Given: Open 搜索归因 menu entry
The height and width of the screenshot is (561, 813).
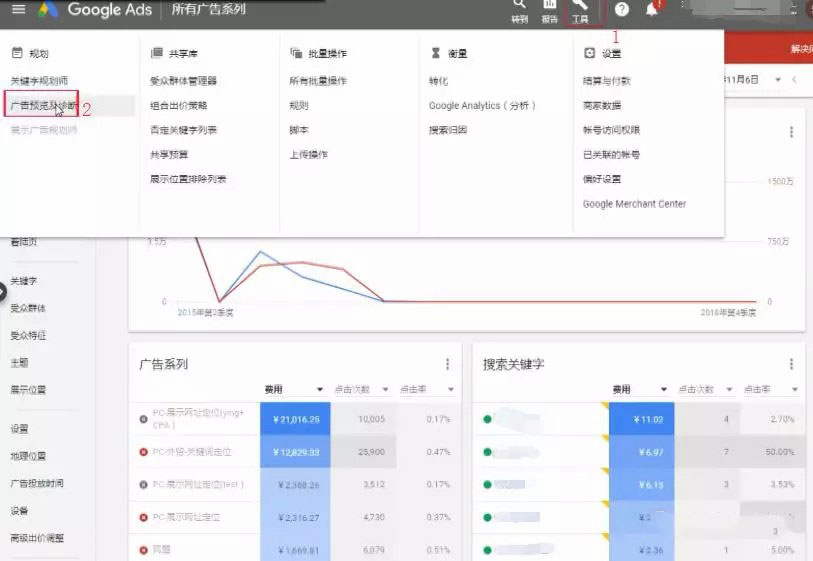Looking at the screenshot, I should [x=448, y=130].
